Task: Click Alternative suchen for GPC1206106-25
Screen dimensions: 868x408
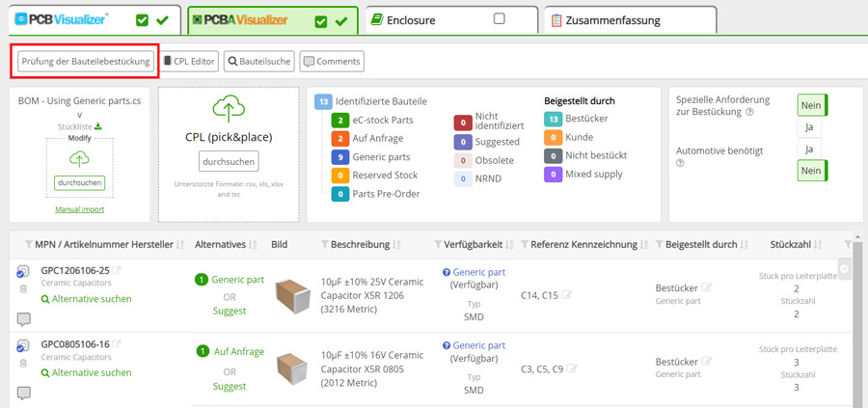Action: coord(87,299)
